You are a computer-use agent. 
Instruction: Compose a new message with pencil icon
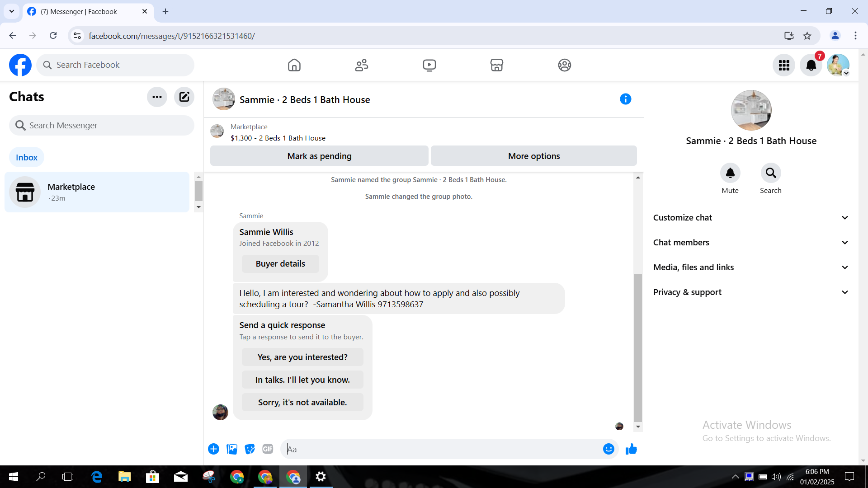click(x=184, y=97)
